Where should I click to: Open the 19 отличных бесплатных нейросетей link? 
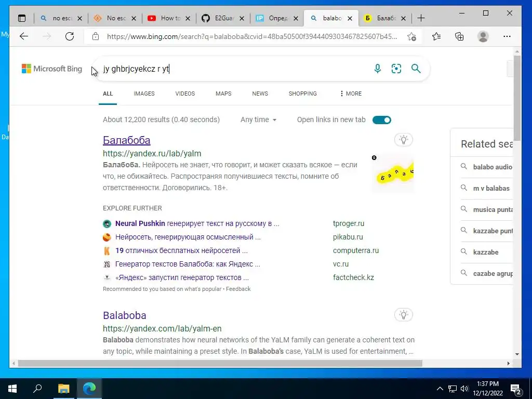pos(181,251)
